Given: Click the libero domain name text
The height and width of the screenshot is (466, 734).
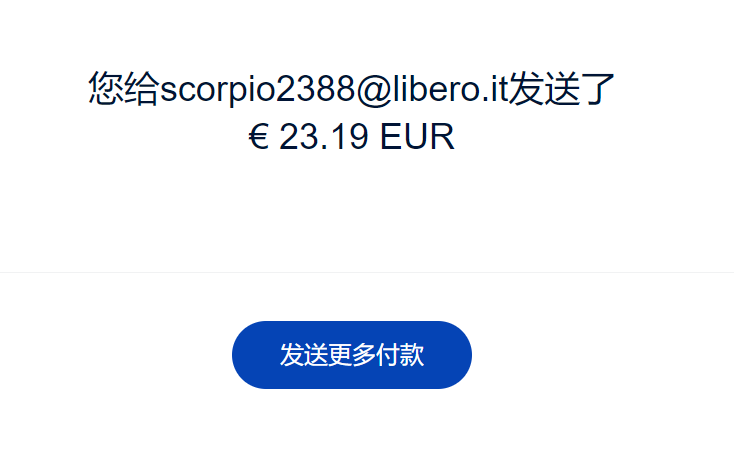Looking at the screenshot, I should (x=436, y=88).
